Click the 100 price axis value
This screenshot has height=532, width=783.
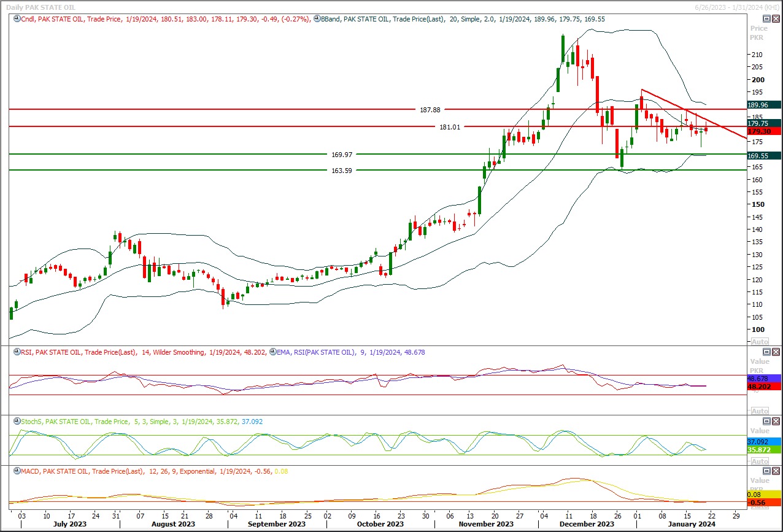pos(757,330)
